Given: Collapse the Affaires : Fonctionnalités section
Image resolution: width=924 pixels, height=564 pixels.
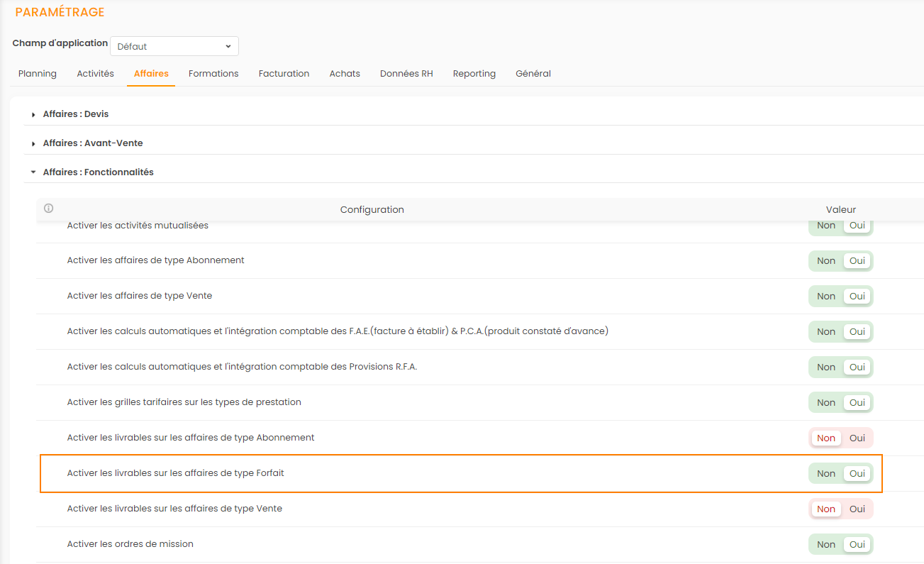Looking at the screenshot, I should tap(98, 172).
